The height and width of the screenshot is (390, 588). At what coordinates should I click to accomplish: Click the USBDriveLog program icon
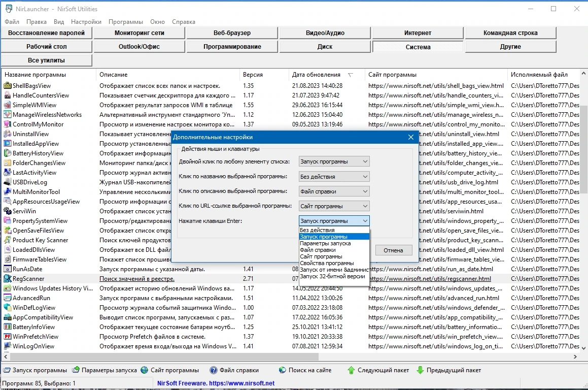(x=8, y=182)
